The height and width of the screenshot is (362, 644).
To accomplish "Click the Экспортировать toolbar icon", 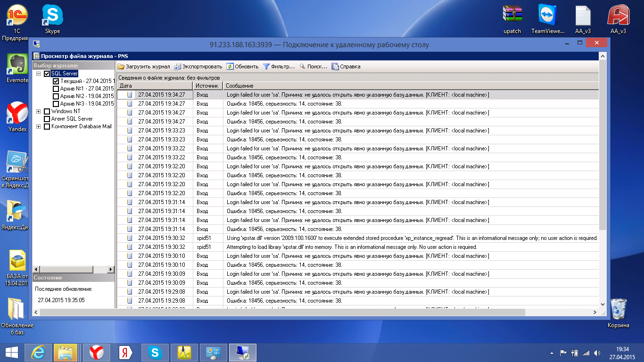I will (x=178, y=66).
